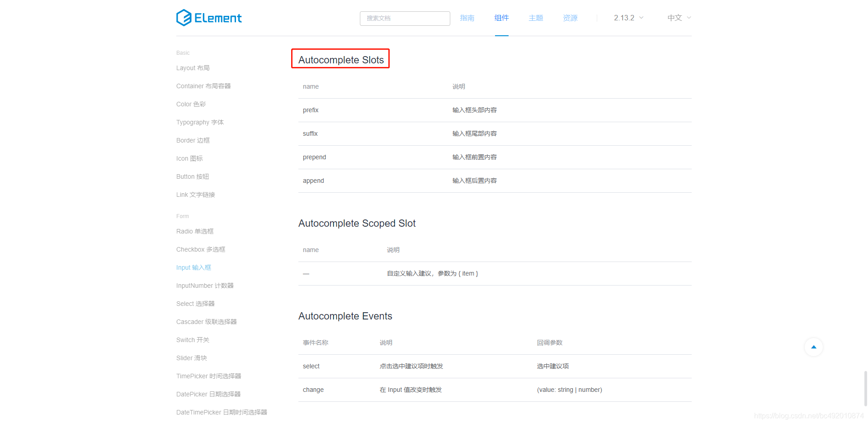
Task: Open the 资源 nav tab
Action: pyautogui.click(x=570, y=18)
